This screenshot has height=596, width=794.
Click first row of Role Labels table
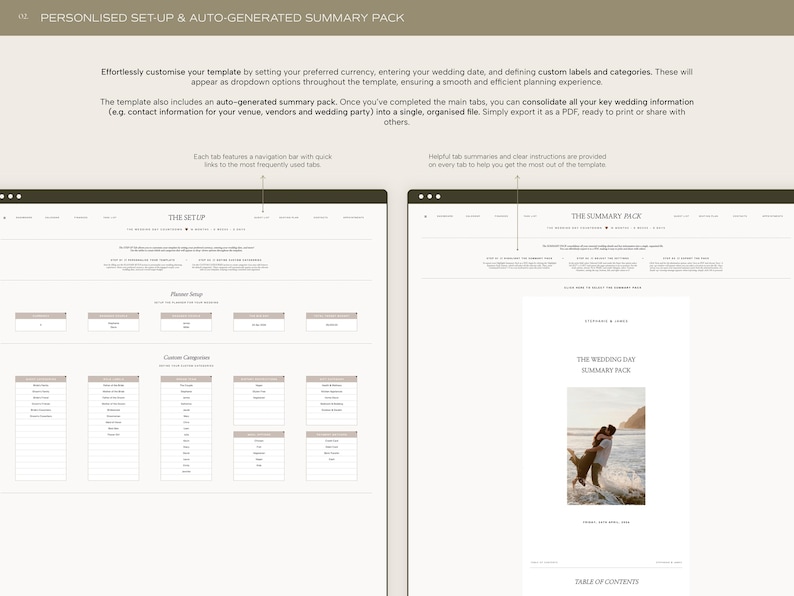click(113, 385)
